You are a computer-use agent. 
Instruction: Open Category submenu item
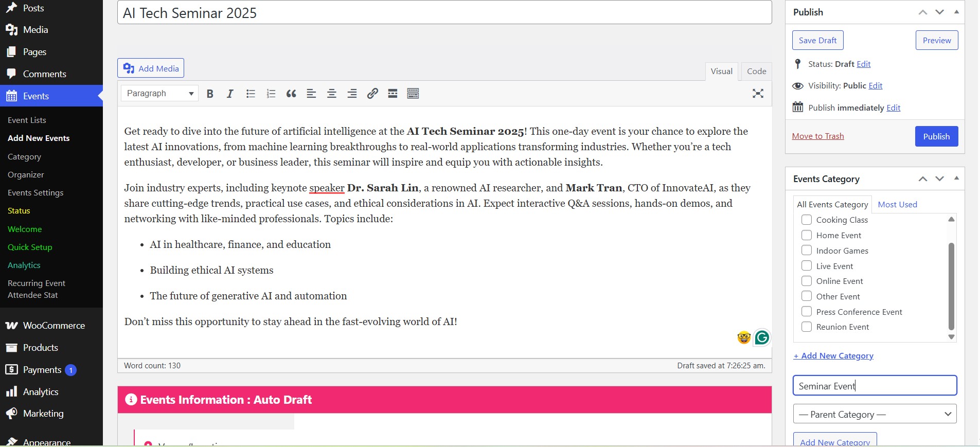(x=24, y=157)
